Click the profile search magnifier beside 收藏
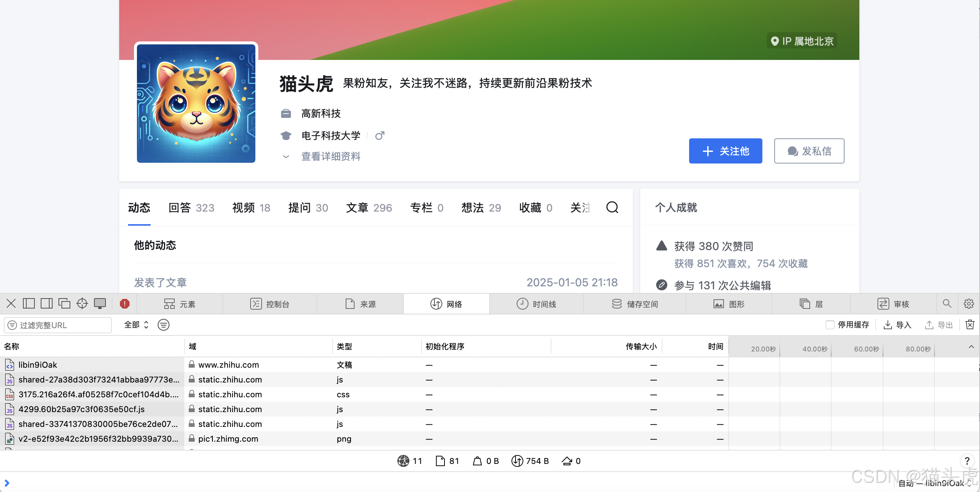The height and width of the screenshot is (492, 980). [x=612, y=208]
